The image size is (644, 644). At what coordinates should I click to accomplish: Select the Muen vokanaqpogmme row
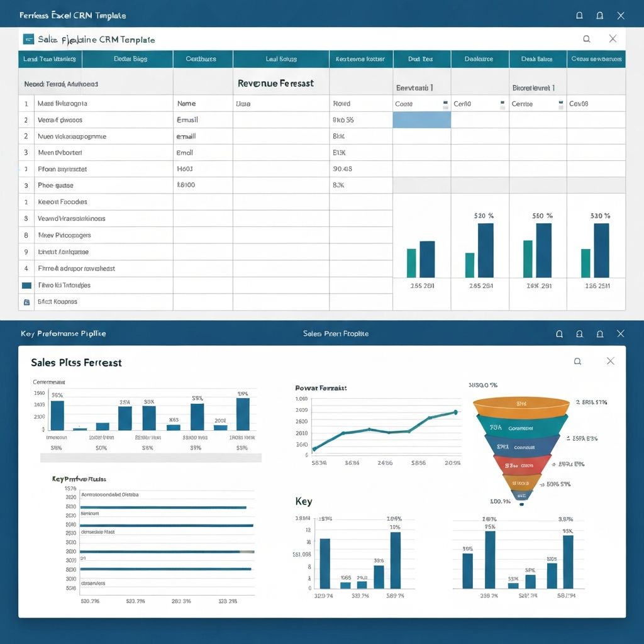[x=96, y=136]
